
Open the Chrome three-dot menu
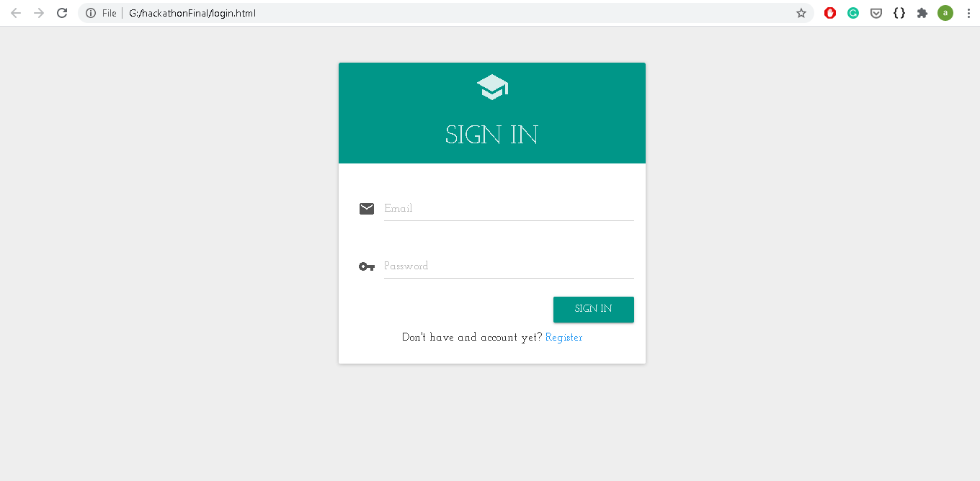(x=968, y=13)
